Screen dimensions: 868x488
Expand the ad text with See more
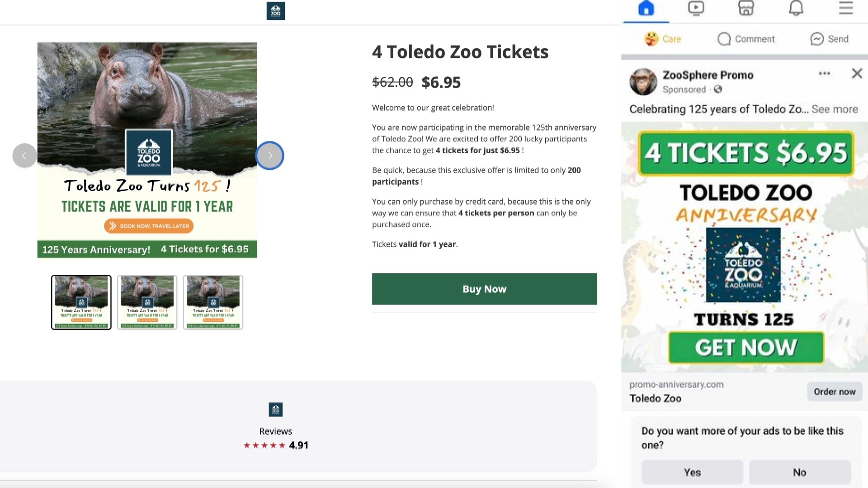click(835, 109)
